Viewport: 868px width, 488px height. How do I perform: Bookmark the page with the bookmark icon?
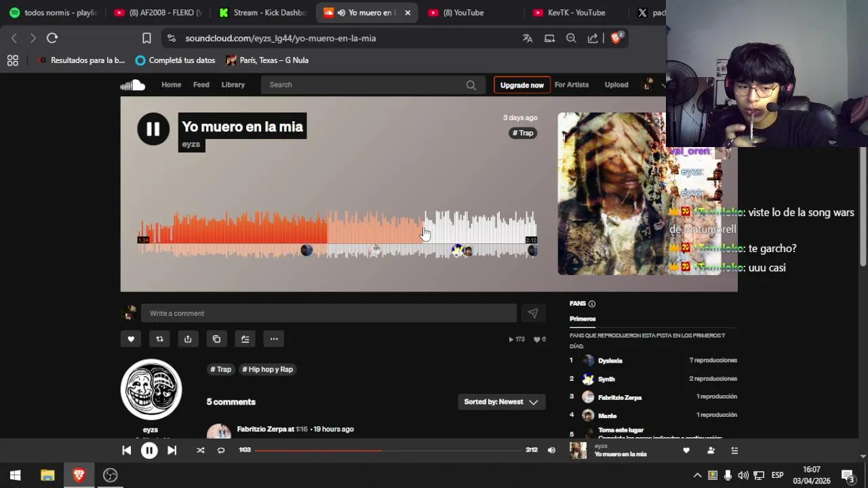pos(146,38)
